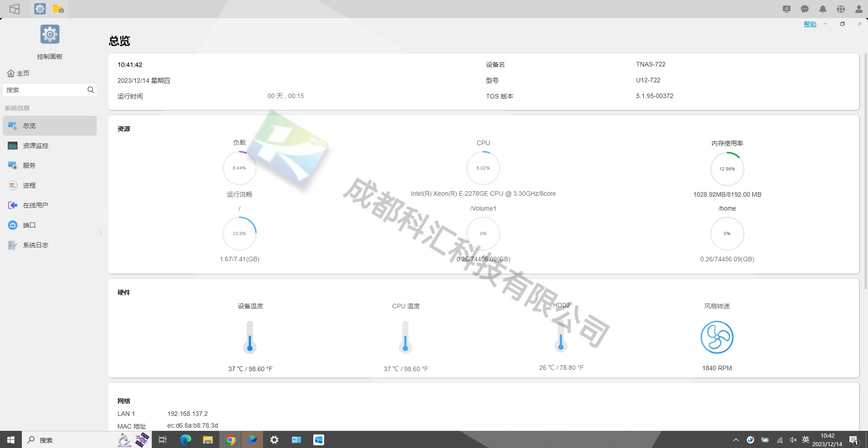Show hidden system tray icons chevron
Screen dimensions: 868x448
[x=736, y=440]
